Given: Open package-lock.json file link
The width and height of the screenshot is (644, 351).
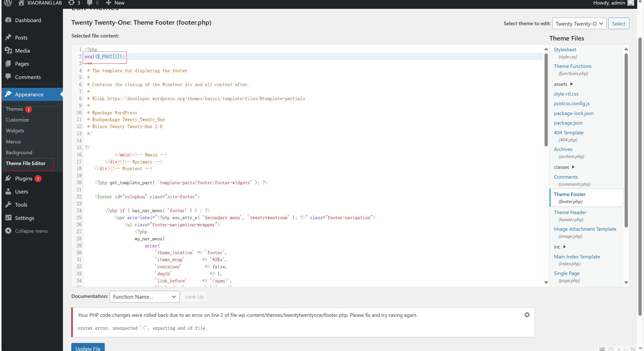Looking at the screenshot, I should click(574, 113).
